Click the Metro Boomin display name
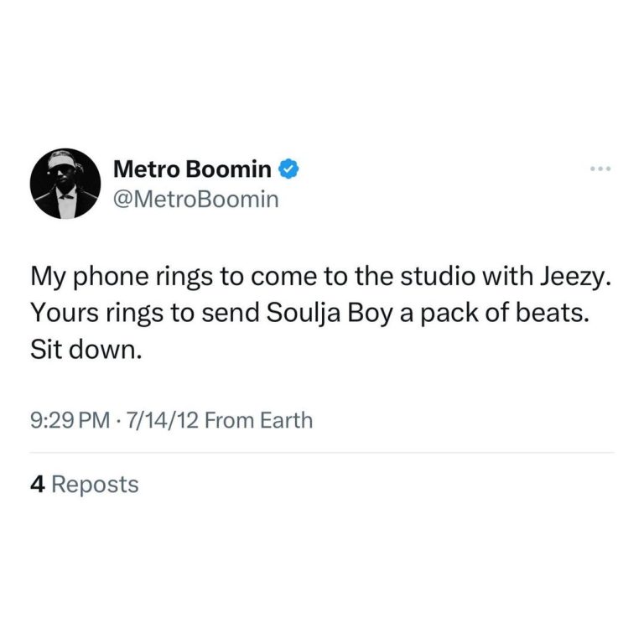This screenshot has height=644, width=644. [x=192, y=169]
